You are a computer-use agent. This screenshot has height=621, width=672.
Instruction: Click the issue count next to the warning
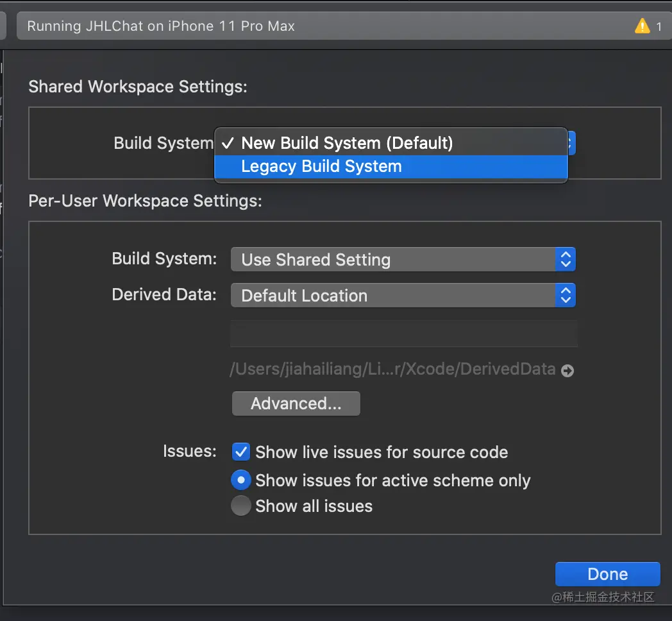[x=659, y=26]
